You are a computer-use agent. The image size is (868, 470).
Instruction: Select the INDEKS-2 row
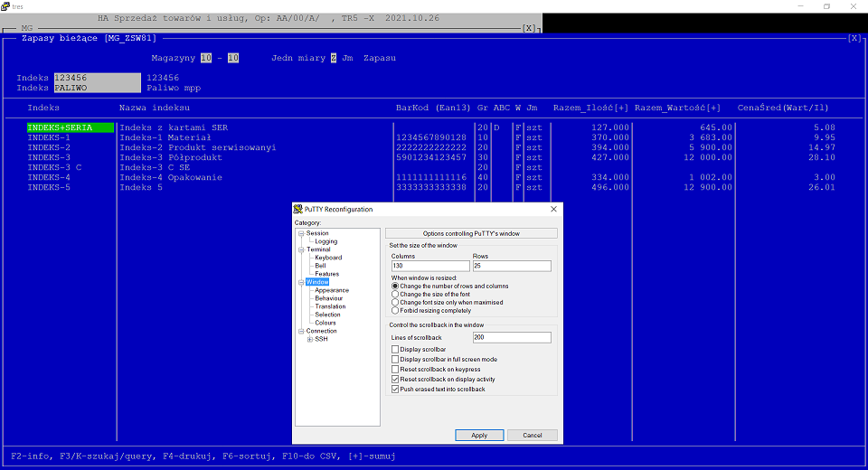(49, 147)
